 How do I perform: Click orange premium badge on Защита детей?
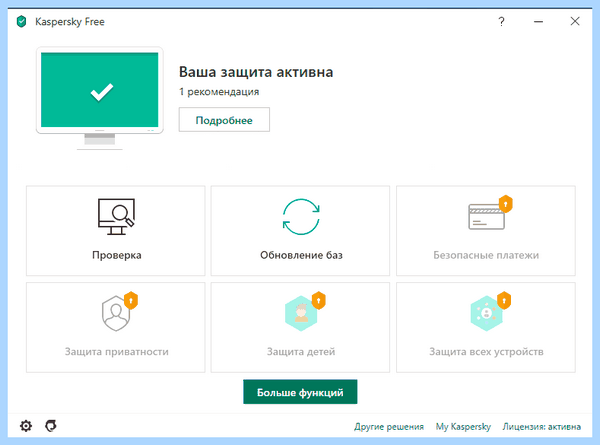pos(318,300)
